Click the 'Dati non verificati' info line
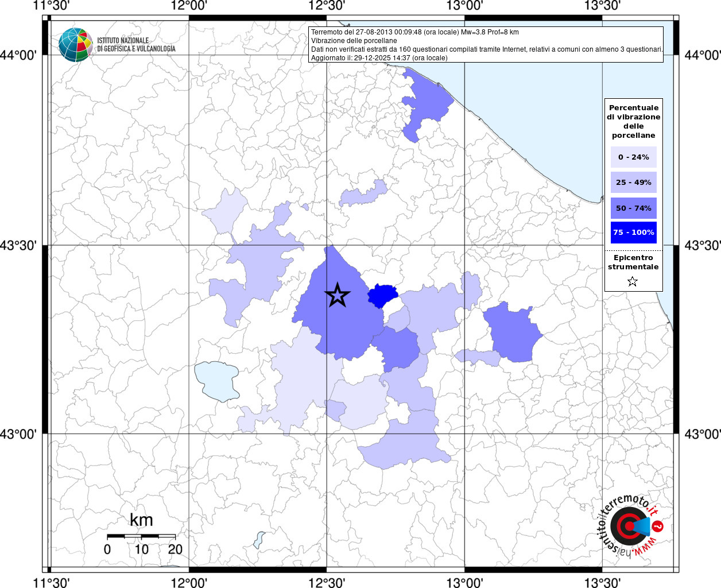This screenshot has width=721, height=588. (x=487, y=49)
